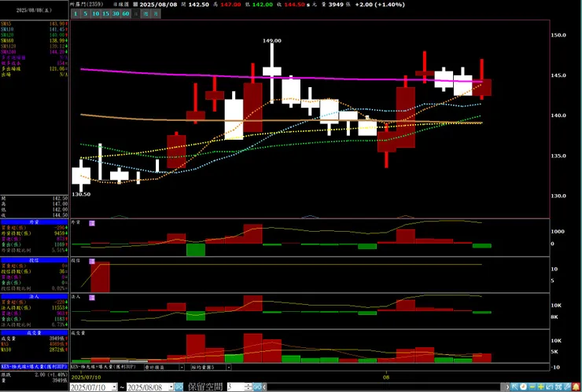Click the SMA20 legend label

(7, 35)
